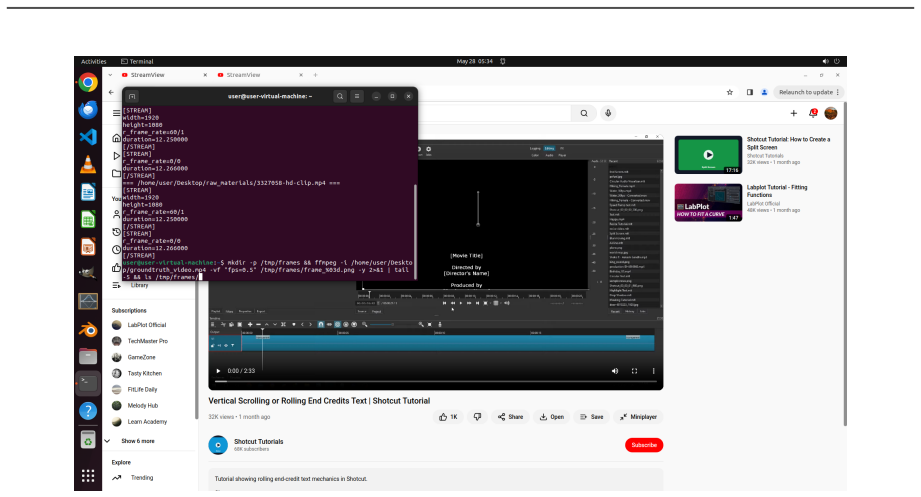Open a new terminal tab with the titlebar icon

tap(132, 96)
